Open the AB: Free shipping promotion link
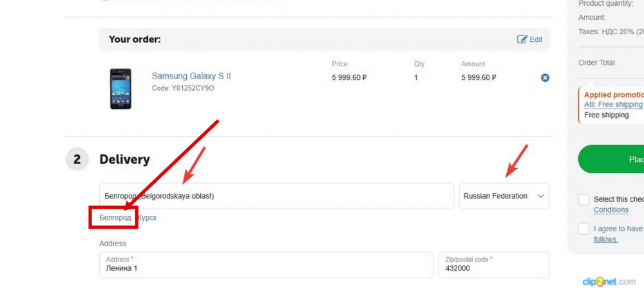The image size is (644, 288). click(613, 104)
